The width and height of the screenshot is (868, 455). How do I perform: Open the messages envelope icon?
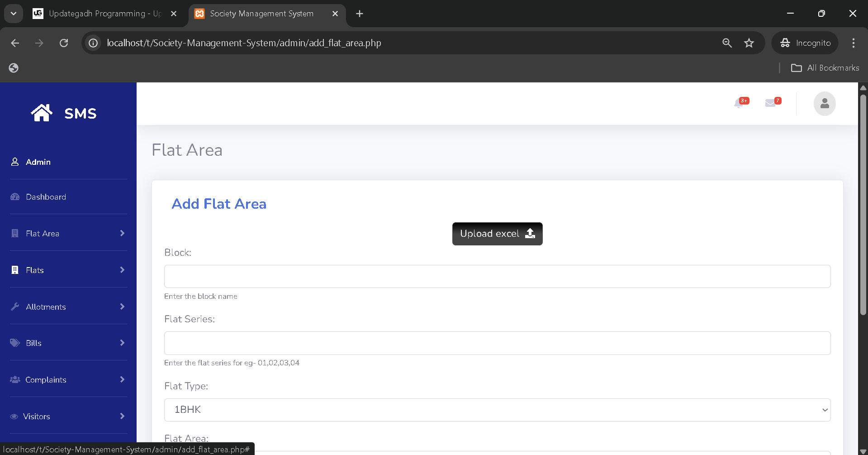pyautogui.click(x=770, y=104)
